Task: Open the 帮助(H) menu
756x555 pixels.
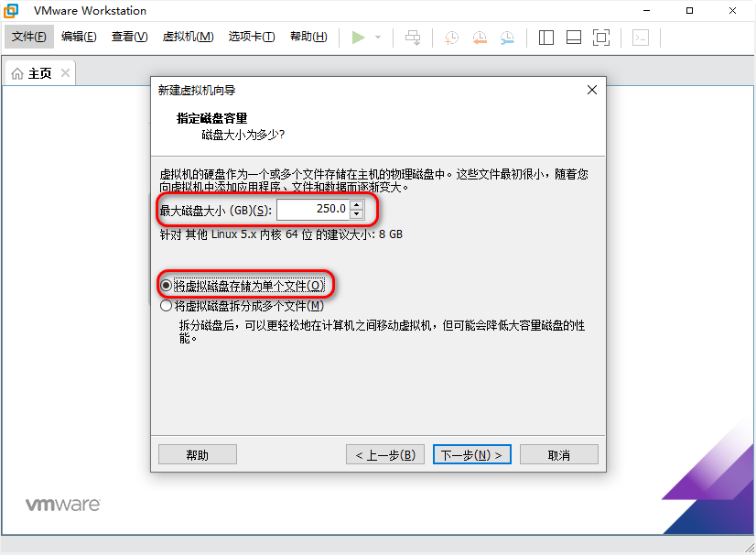Action: click(308, 37)
